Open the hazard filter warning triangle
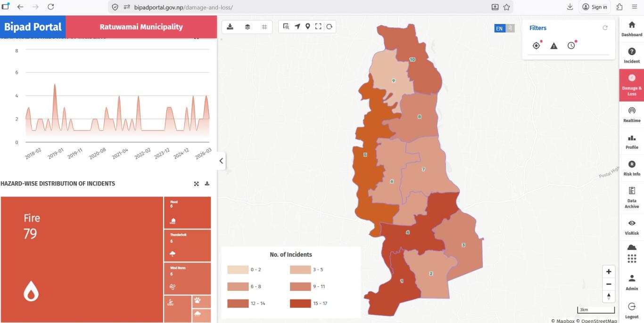The image size is (644, 323). (554, 46)
